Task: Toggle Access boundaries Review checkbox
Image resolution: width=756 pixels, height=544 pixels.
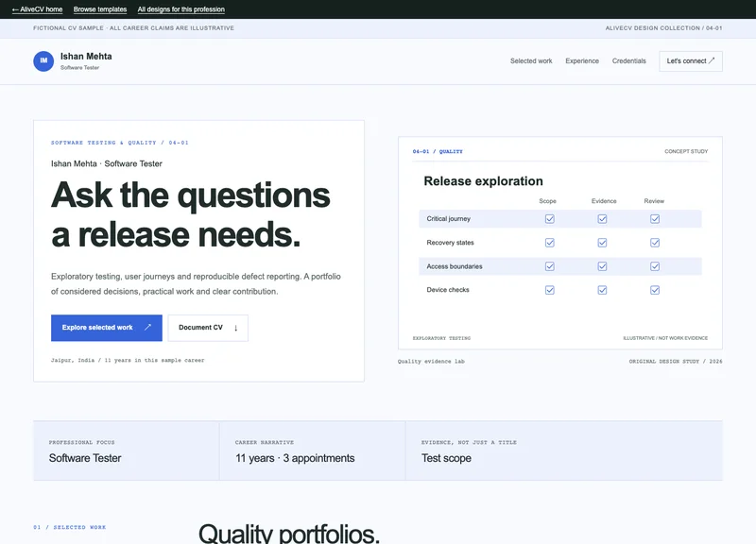Action: point(655,266)
